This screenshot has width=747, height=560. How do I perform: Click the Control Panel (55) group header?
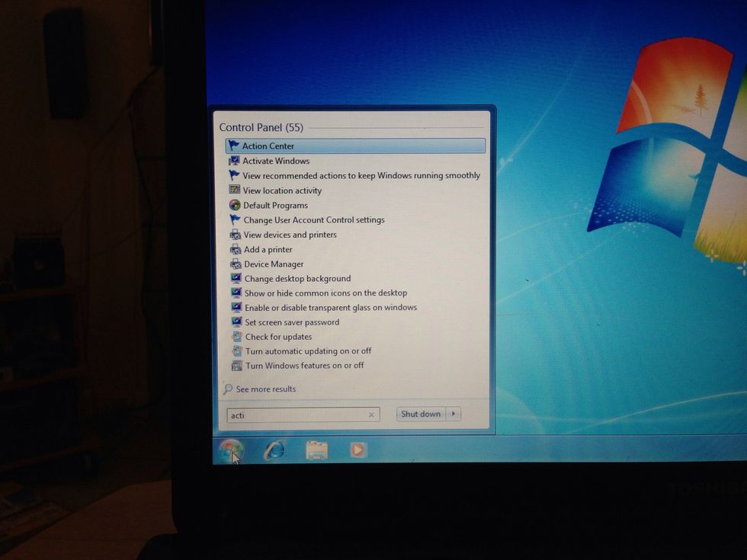[x=261, y=127]
